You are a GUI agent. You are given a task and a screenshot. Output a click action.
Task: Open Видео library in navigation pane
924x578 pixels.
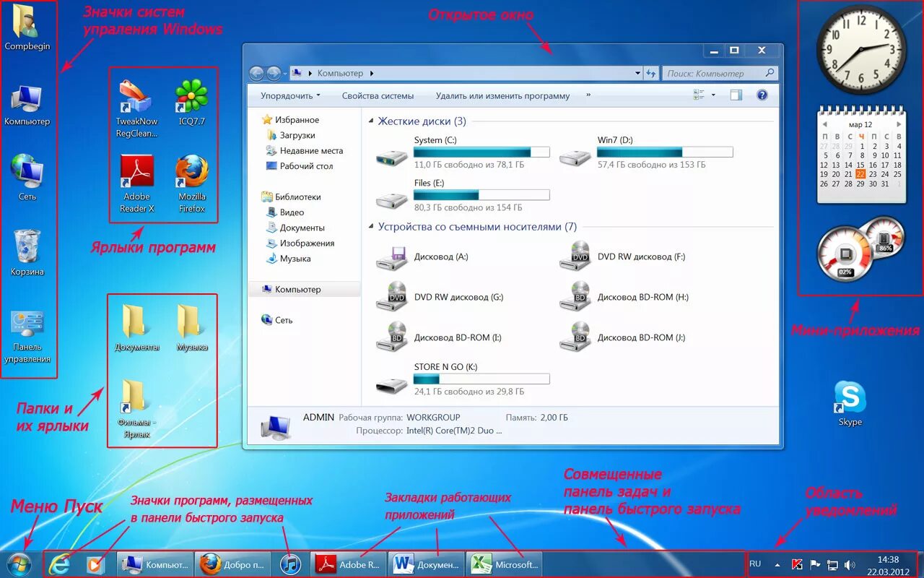click(285, 212)
